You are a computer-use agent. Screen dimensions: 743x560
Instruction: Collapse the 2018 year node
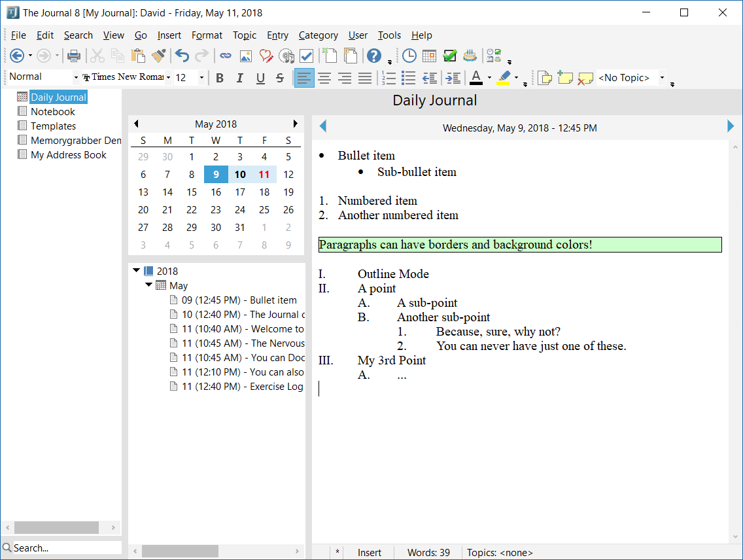click(x=137, y=271)
